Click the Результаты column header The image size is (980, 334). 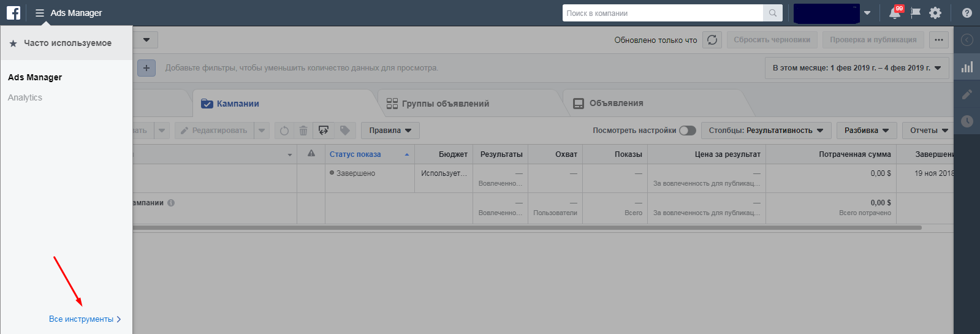[500, 154]
